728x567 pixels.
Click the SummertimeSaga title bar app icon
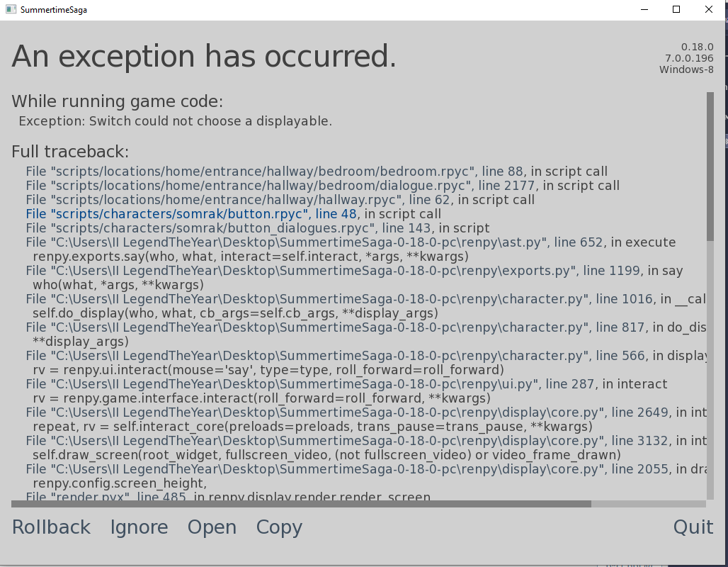11,10
